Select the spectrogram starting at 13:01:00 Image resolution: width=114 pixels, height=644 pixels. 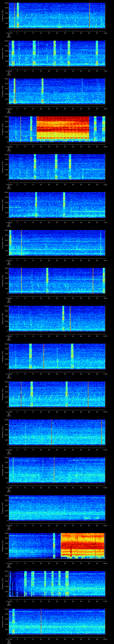pyautogui.click(x=57, y=16)
